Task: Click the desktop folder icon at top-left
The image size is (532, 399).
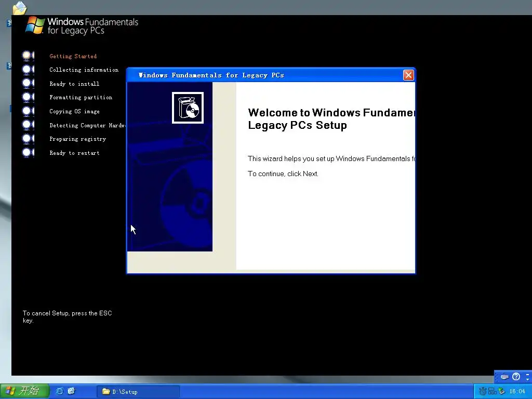Action: point(20,8)
